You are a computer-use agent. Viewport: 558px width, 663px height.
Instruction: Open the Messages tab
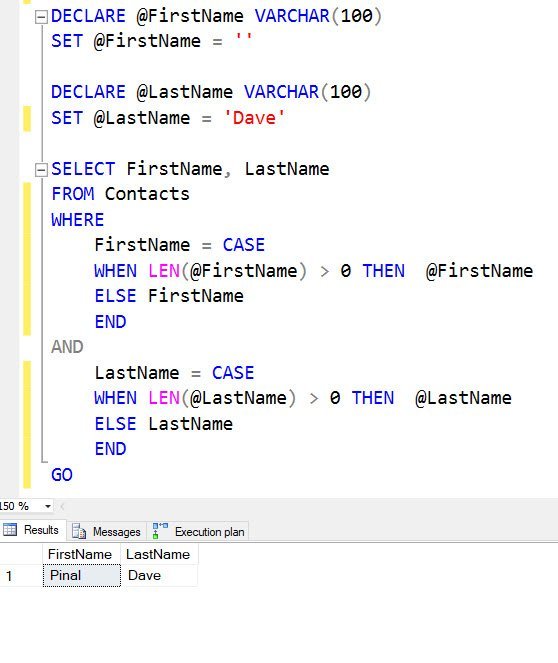point(107,531)
